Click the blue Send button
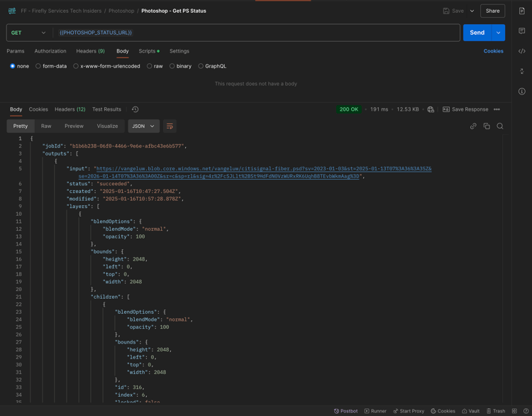This screenshot has height=416, width=532. pos(477,33)
